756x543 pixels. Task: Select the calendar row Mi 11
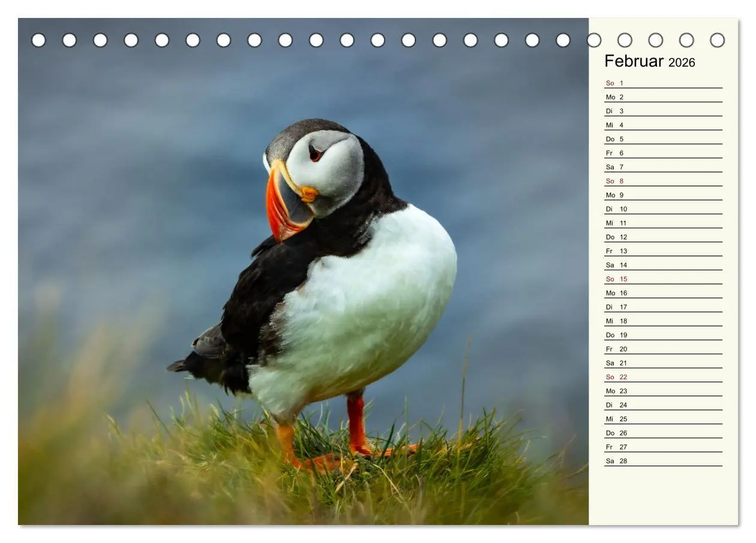tap(663, 223)
